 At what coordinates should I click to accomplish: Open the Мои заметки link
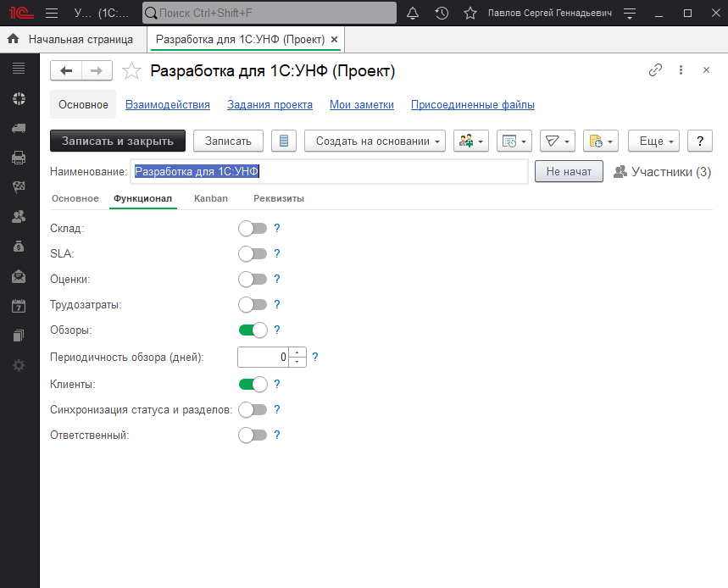click(362, 105)
